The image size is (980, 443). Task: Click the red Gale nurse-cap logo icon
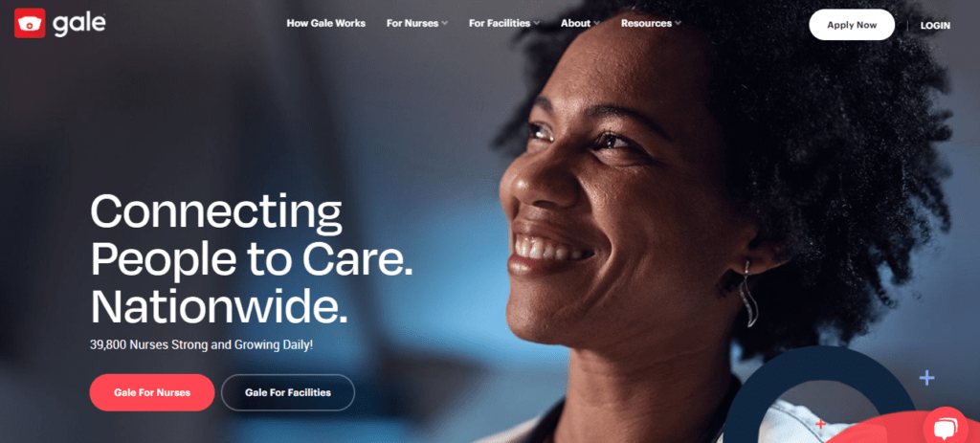30,24
